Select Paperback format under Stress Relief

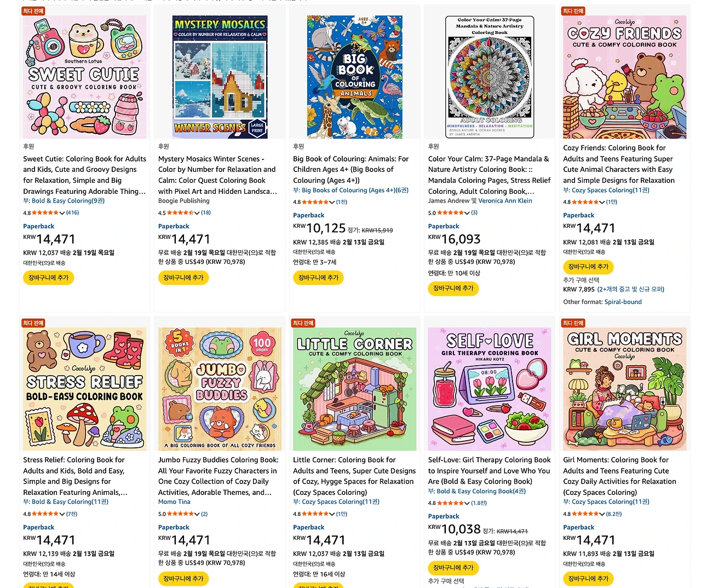pos(38,527)
